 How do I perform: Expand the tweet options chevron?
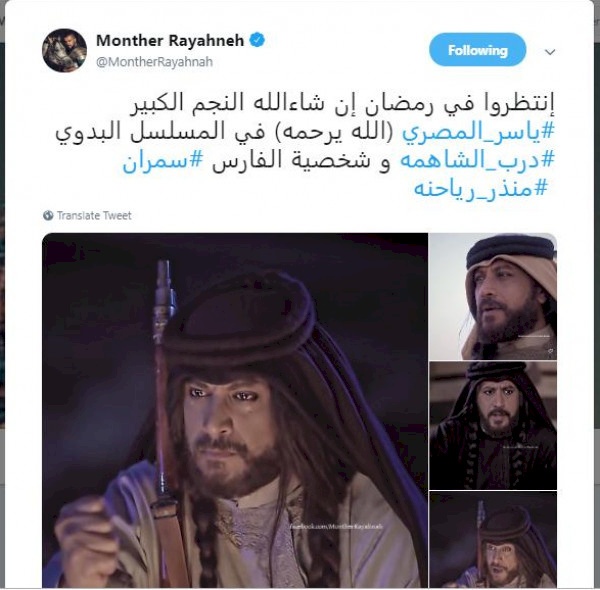point(550,52)
